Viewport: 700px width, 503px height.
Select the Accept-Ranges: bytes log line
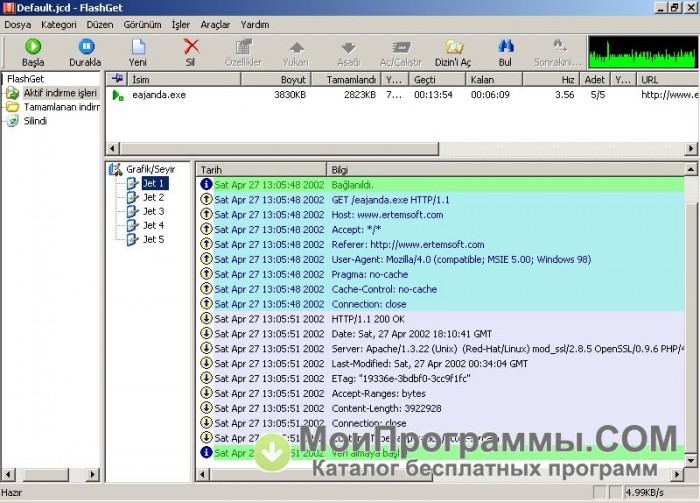[440, 393]
